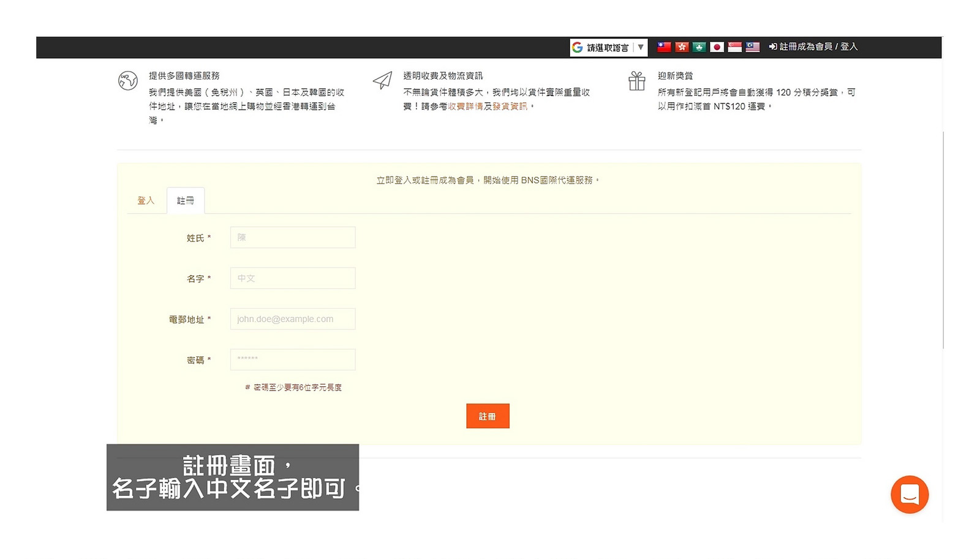Click 註冊成為會員 / 登入 in top bar
The image size is (980, 559).
click(x=813, y=47)
